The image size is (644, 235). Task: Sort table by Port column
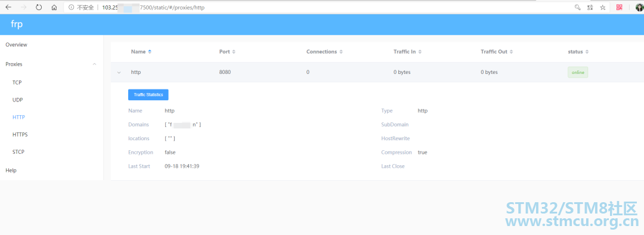click(234, 52)
